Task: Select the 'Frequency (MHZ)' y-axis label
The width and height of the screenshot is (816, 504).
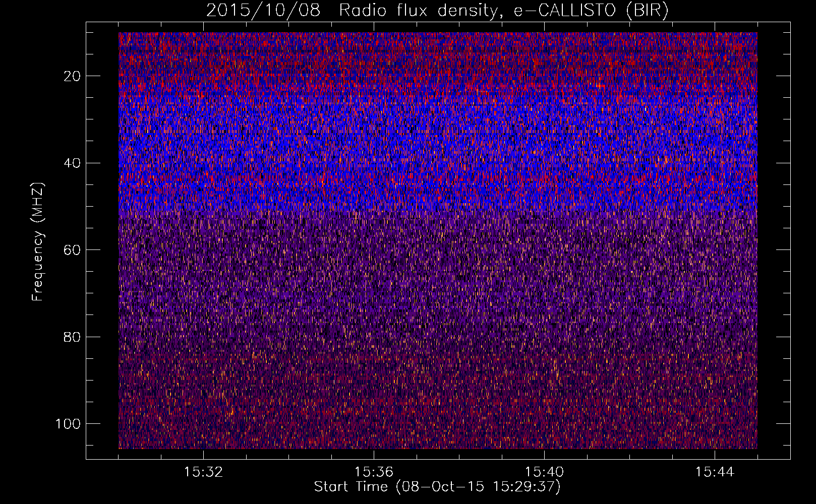Action: point(38,241)
